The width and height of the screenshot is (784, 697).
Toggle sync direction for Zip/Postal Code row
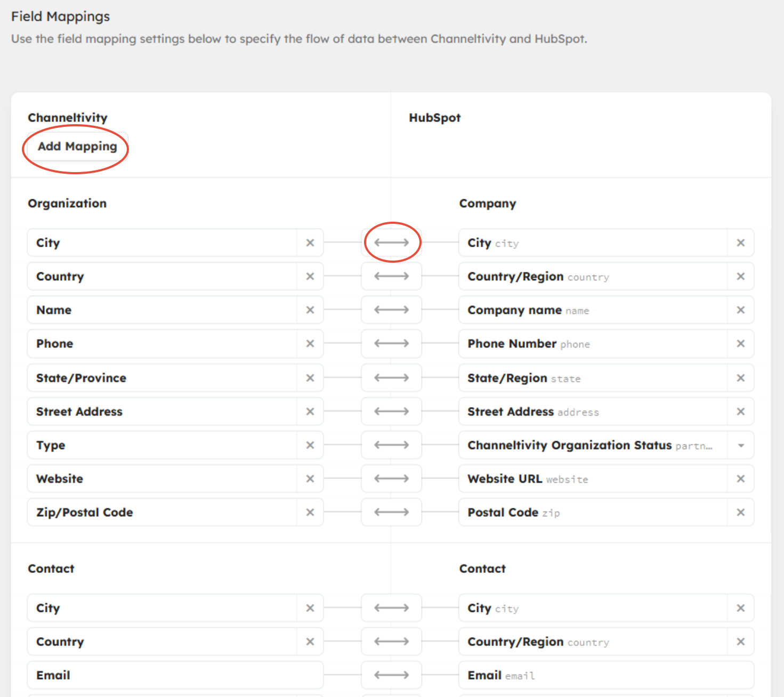tap(391, 512)
